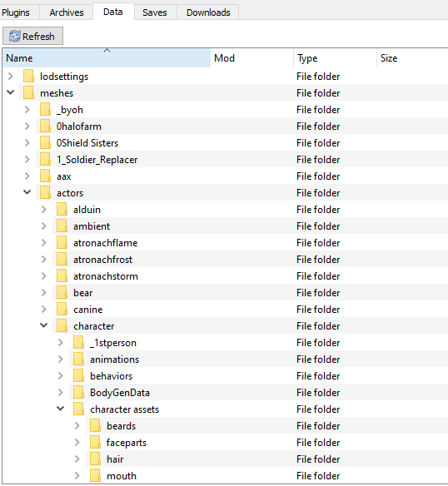Click the _byoh folder icon
Viewport: 448px width, 486px height.
[45, 109]
